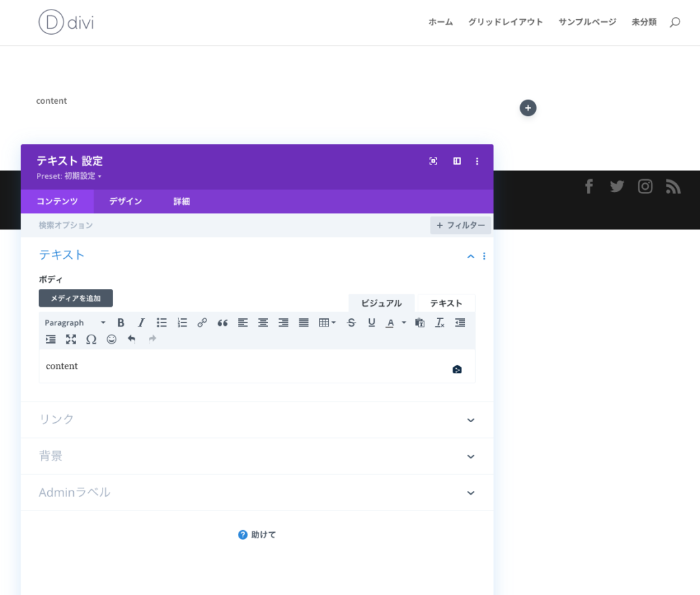This screenshot has height=595, width=700.
Task: Open the emoji picker smiley icon
Action: coord(111,339)
